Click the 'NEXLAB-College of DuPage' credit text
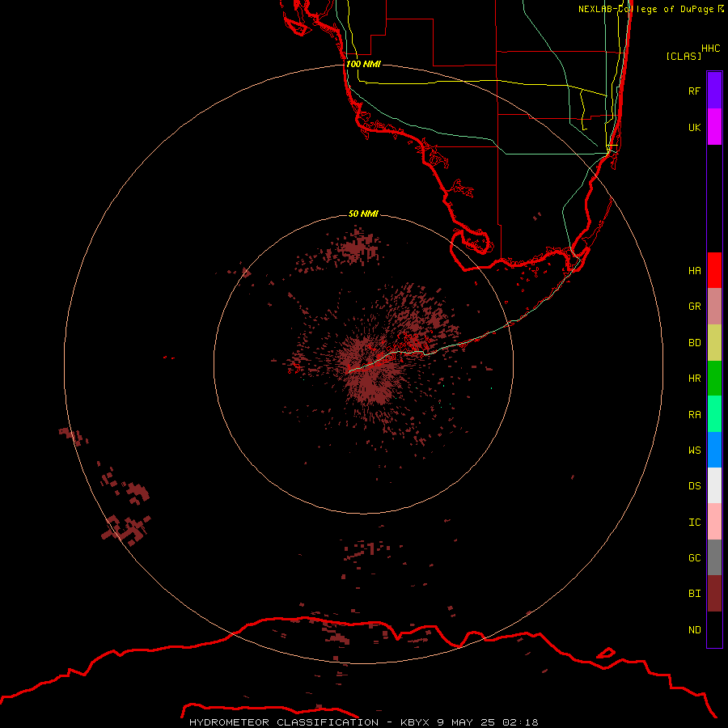 pyautogui.click(x=645, y=9)
